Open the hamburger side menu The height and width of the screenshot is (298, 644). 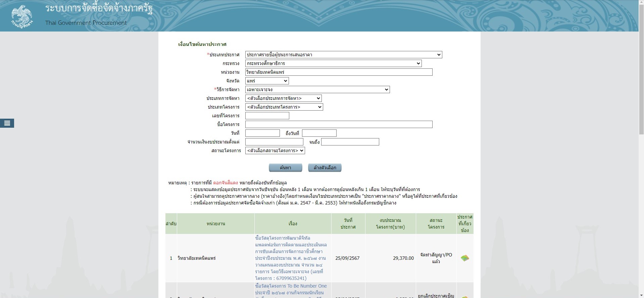[7, 123]
